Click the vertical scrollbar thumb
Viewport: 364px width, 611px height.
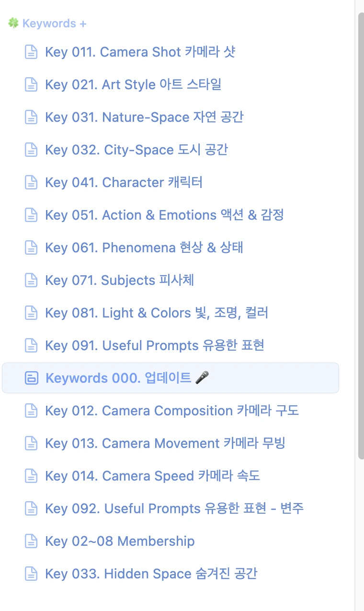[361, 235]
